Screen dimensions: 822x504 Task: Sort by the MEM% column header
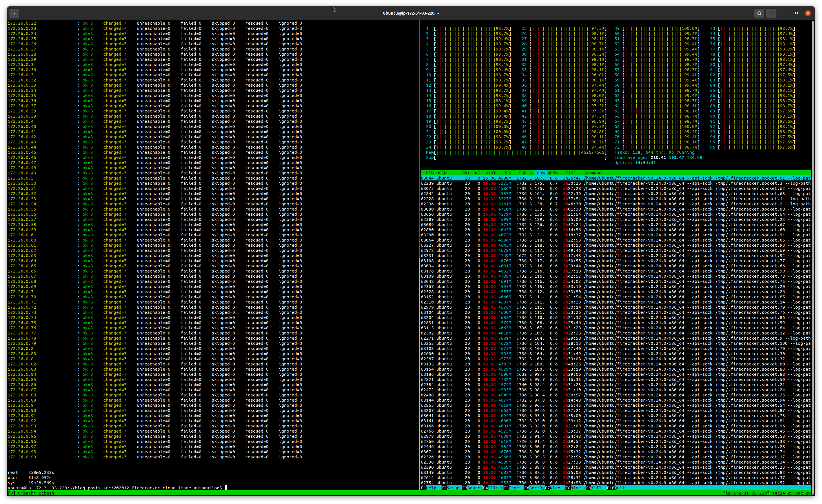click(553, 173)
